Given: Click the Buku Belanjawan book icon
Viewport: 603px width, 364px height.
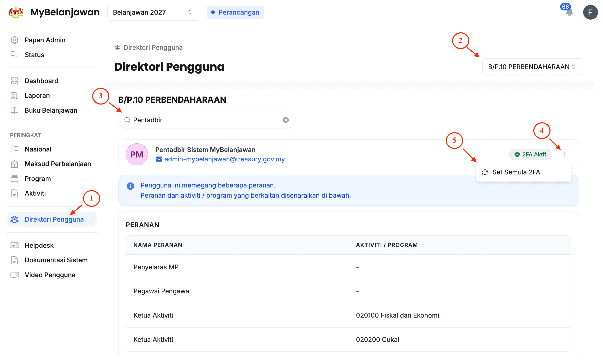Looking at the screenshot, I should tap(15, 110).
